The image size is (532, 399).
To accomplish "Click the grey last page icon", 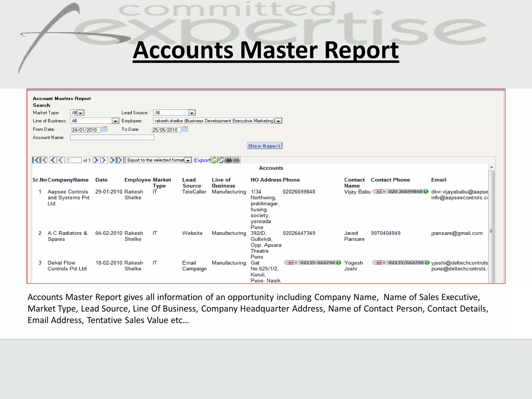I will (x=121, y=160).
